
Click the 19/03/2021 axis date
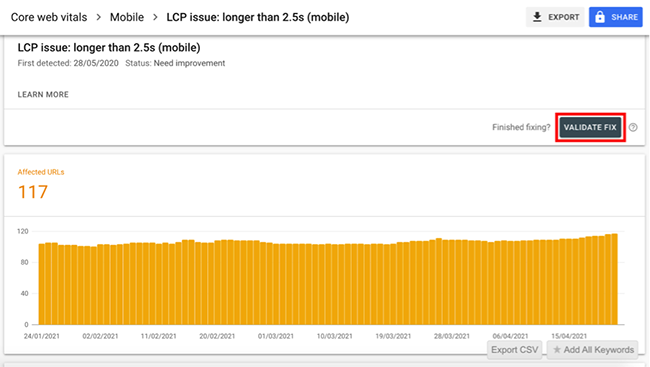click(393, 336)
